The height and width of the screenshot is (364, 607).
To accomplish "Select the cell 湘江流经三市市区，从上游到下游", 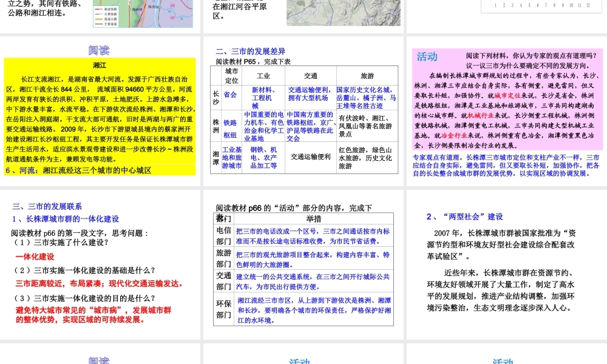I will pyautogui.click(x=314, y=310).
